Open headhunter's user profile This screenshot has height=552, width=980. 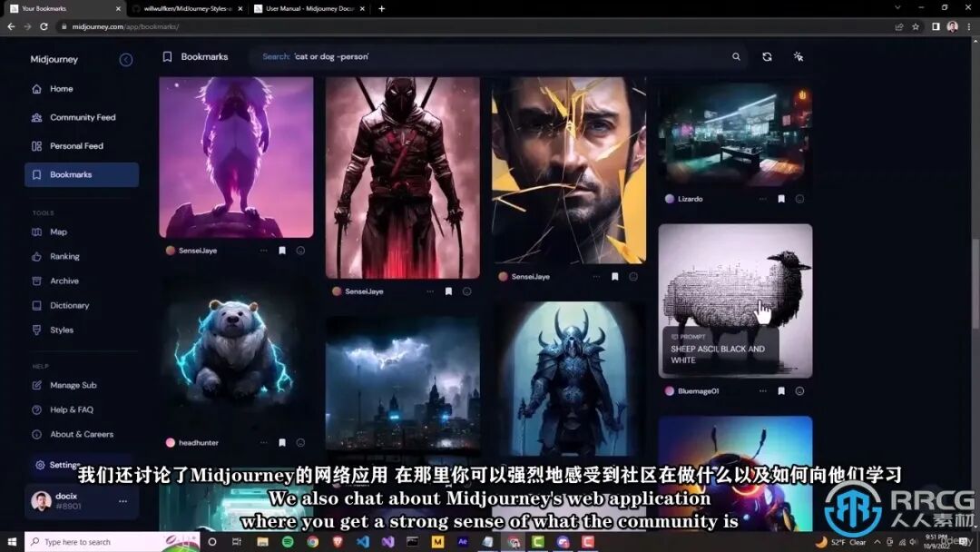(x=192, y=443)
